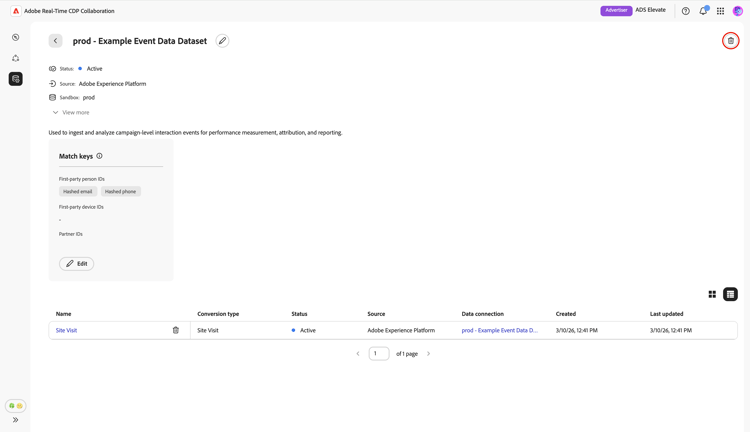Click the Advertiser badge
The width and height of the screenshot is (750, 432).
click(616, 11)
